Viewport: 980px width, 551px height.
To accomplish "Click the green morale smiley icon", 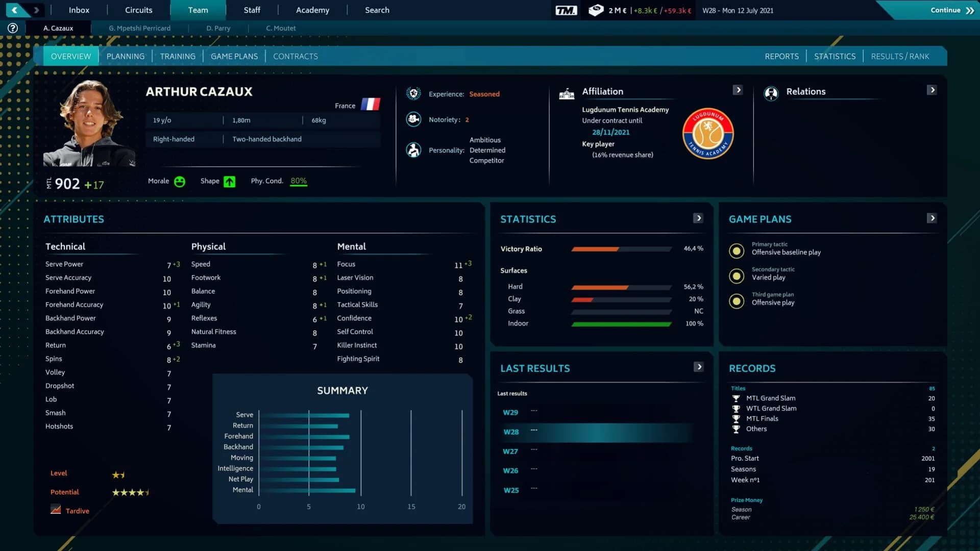I will (180, 181).
